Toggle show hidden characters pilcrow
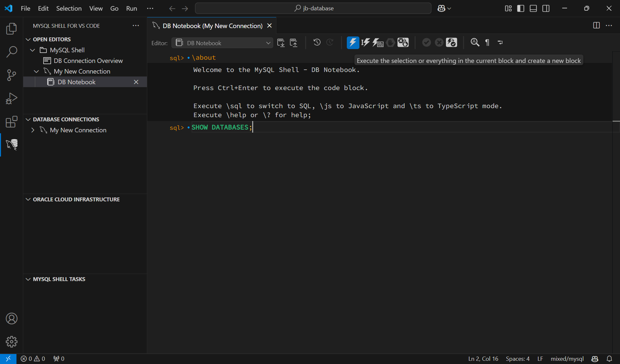 click(487, 43)
